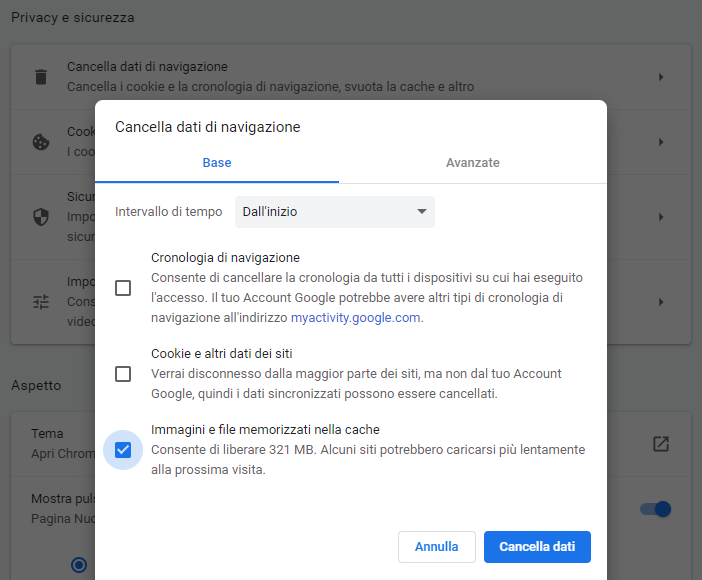Click the trash bin icon for clearing browsing data
Viewport: 702px width, 580px height.
coord(41,77)
